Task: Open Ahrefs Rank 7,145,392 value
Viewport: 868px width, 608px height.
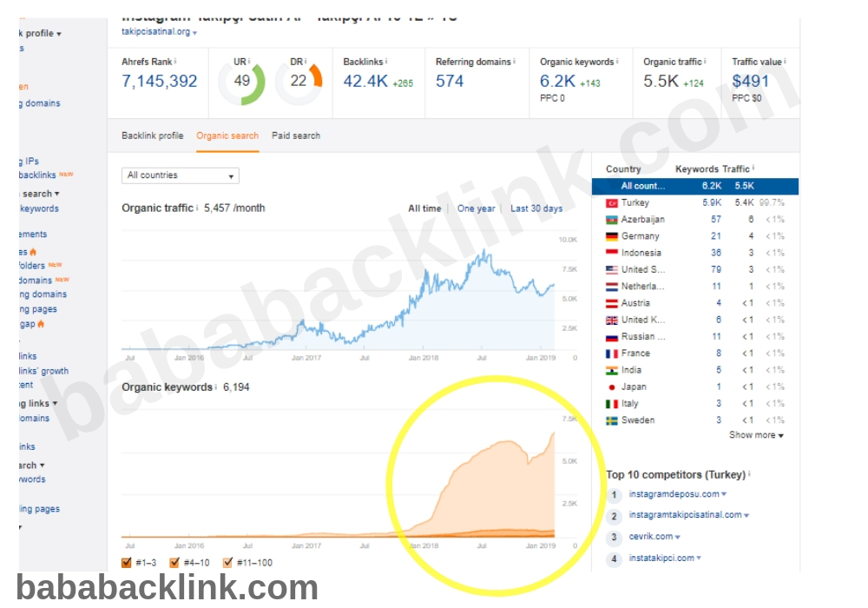Action: click(160, 82)
